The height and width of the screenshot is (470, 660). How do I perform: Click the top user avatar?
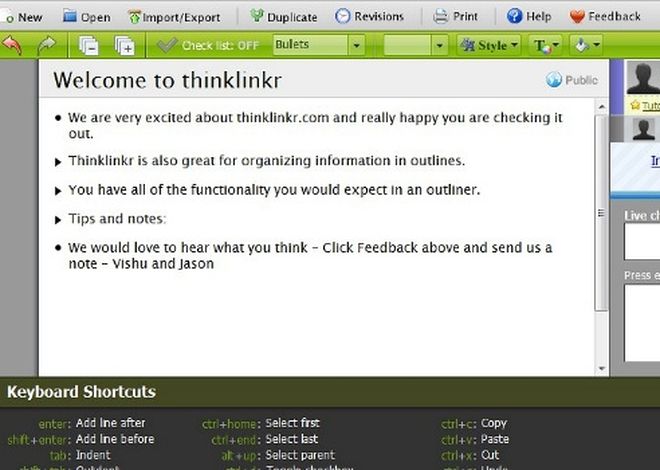tap(643, 77)
